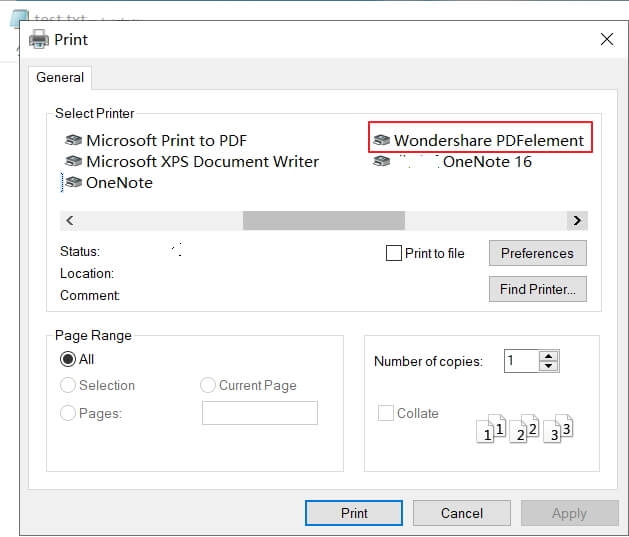
Task: Click the printer icon in Print title bar
Action: (x=40, y=40)
